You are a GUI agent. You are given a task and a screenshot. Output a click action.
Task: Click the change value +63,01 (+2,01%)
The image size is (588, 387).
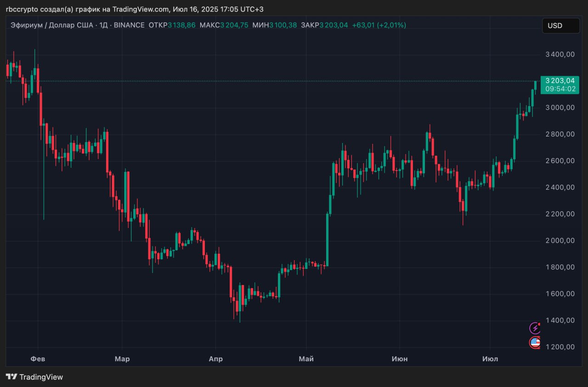(x=379, y=25)
